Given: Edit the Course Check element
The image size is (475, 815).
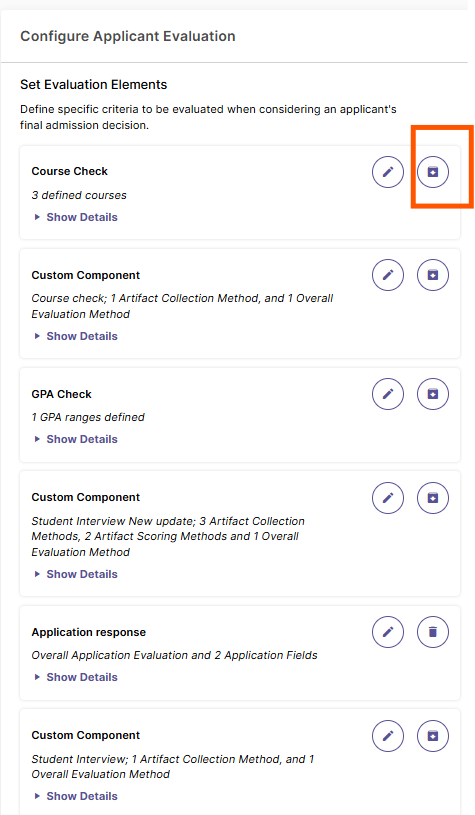Looking at the screenshot, I should (388, 172).
